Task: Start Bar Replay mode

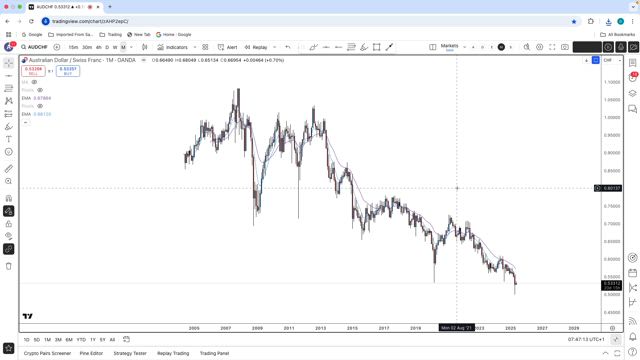Action: 256,47
